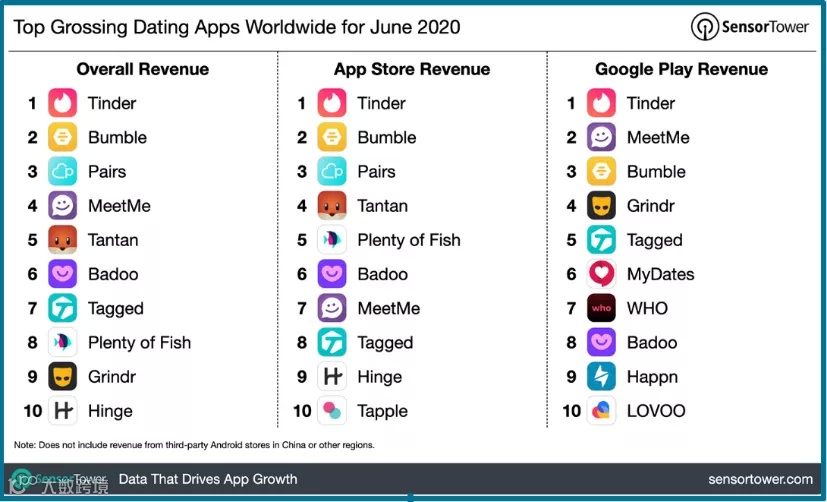827x502 pixels.
Task: Click Bumble name under Google Play Revenue
Action: point(656,171)
